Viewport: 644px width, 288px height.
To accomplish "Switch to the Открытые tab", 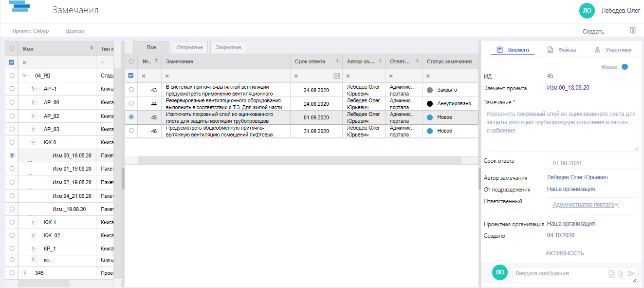I will pyautogui.click(x=190, y=47).
